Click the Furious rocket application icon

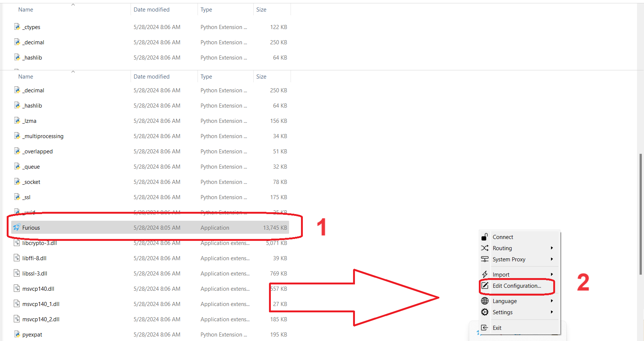[17, 227]
